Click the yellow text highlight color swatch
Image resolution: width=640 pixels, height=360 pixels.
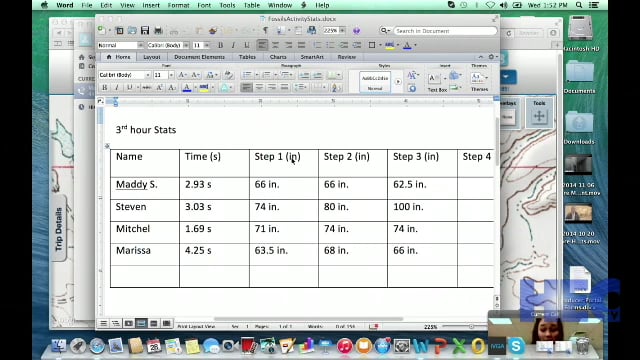(x=204, y=87)
